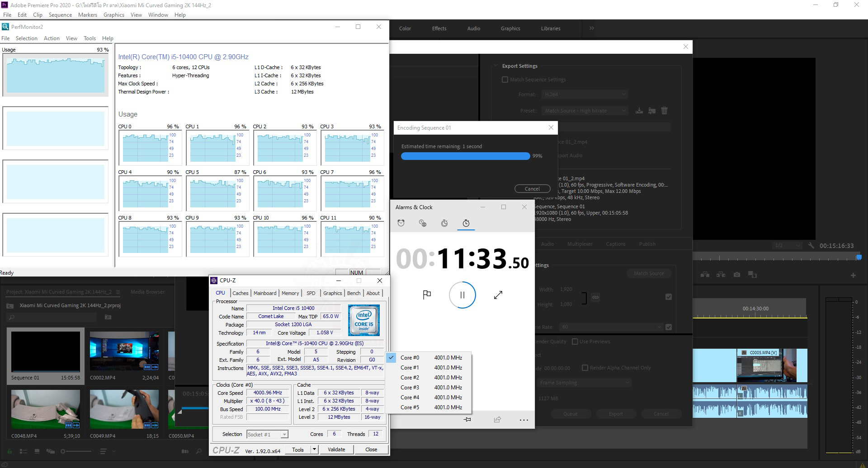
Task: Click the Save Preset icon in Export Settings
Action: pos(639,111)
